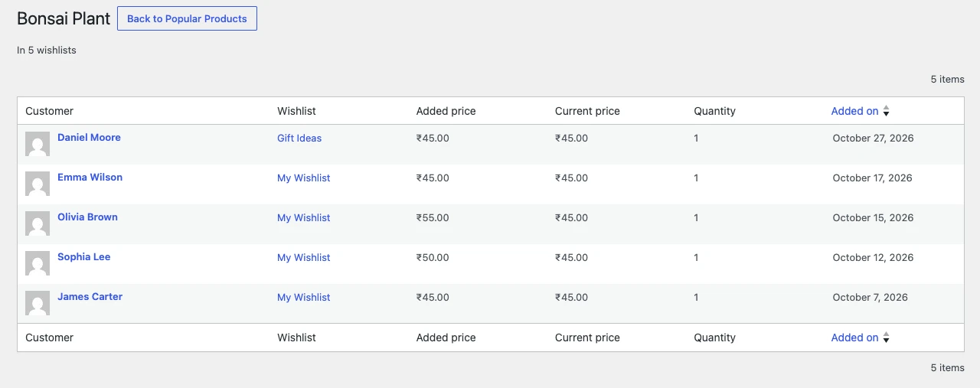Click the Customer label in table footer
Image resolution: width=980 pixels, height=388 pixels.
coord(49,337)
